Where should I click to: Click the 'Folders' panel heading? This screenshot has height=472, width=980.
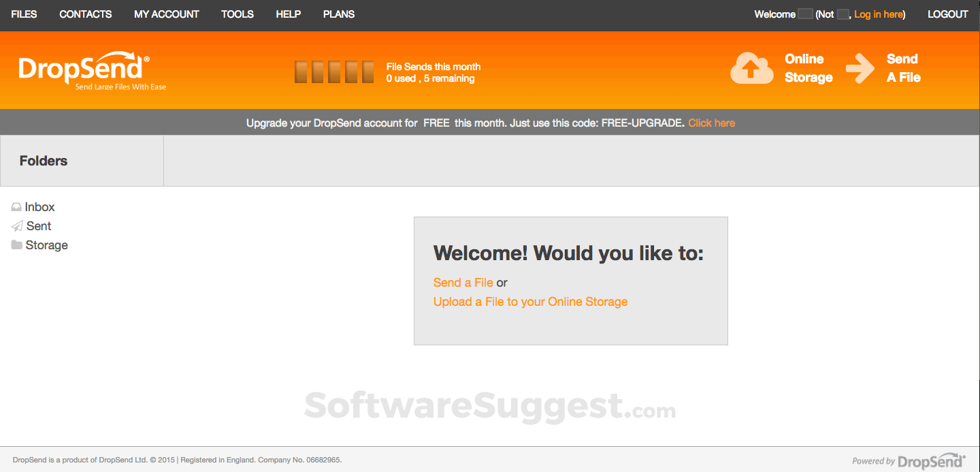click(x=44, y=161)
